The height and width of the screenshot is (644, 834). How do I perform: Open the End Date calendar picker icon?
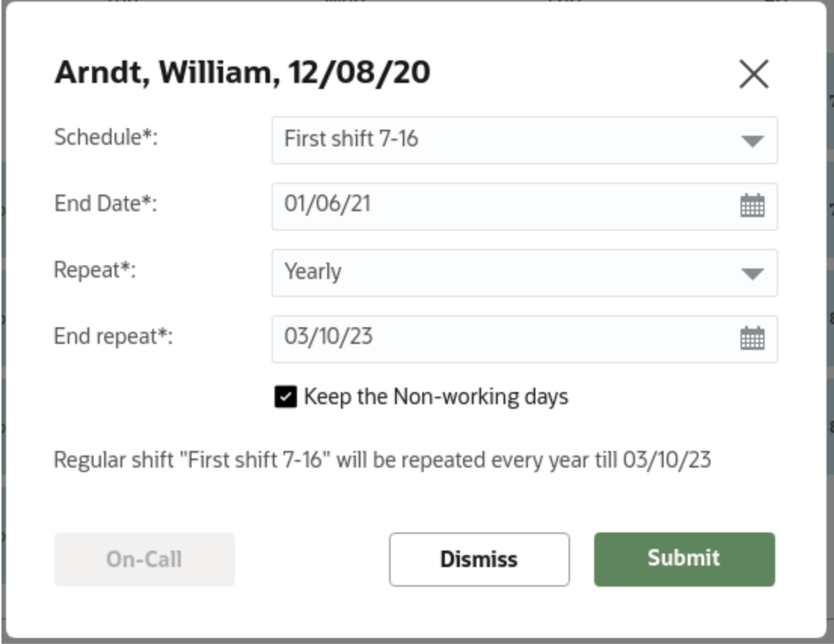click(752, 205)
